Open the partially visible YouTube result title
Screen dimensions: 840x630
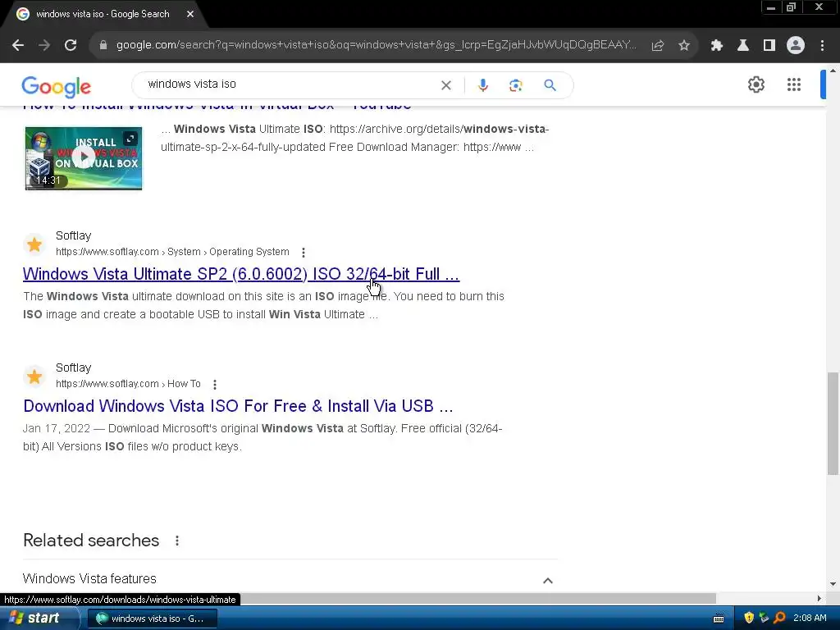point(217,106)
